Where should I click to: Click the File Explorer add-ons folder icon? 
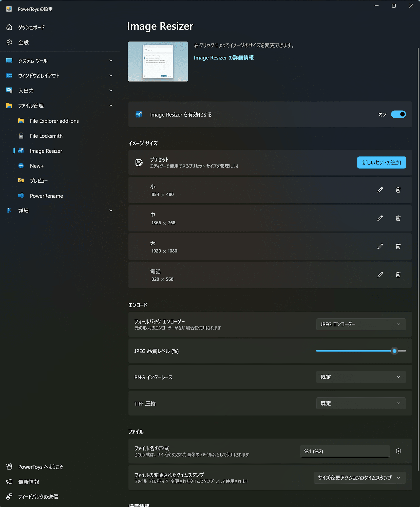(21, 121)
